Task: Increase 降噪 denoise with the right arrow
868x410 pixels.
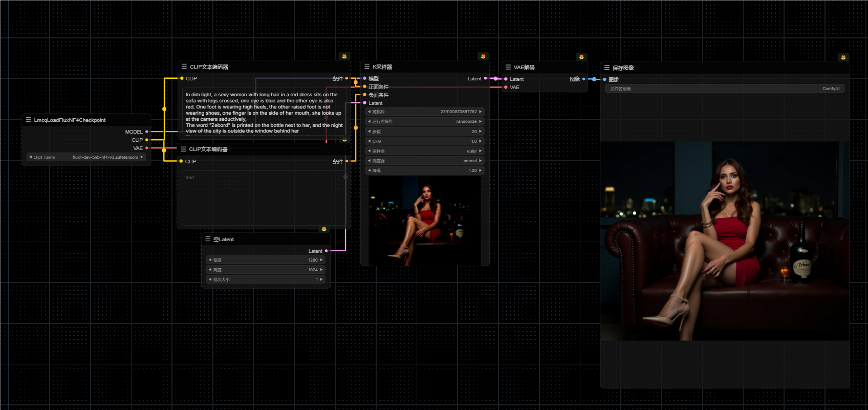Action: click(481, 170)
